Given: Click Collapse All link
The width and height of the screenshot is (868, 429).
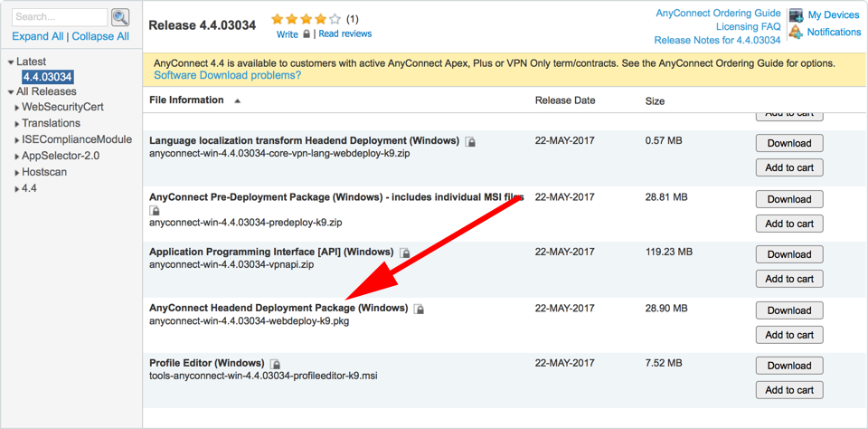Looking at the screenshot, I should pyautogui.click(x=100, y=36).
